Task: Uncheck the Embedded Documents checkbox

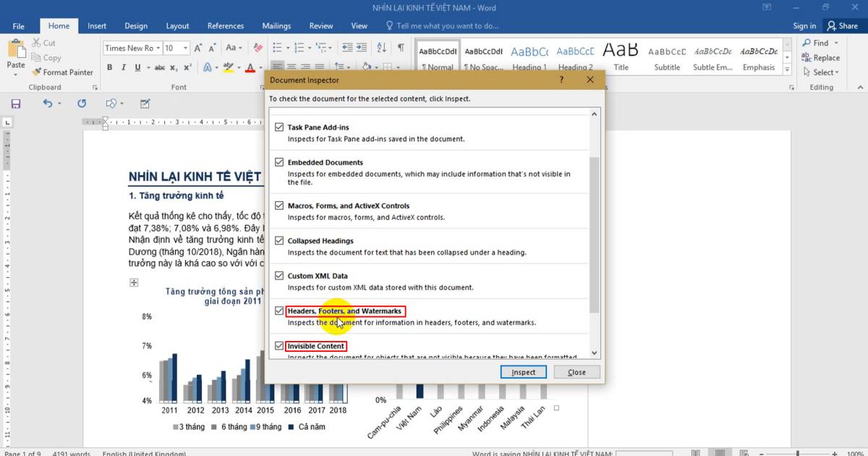Action: pyautogui.click(x=279, y=163)
